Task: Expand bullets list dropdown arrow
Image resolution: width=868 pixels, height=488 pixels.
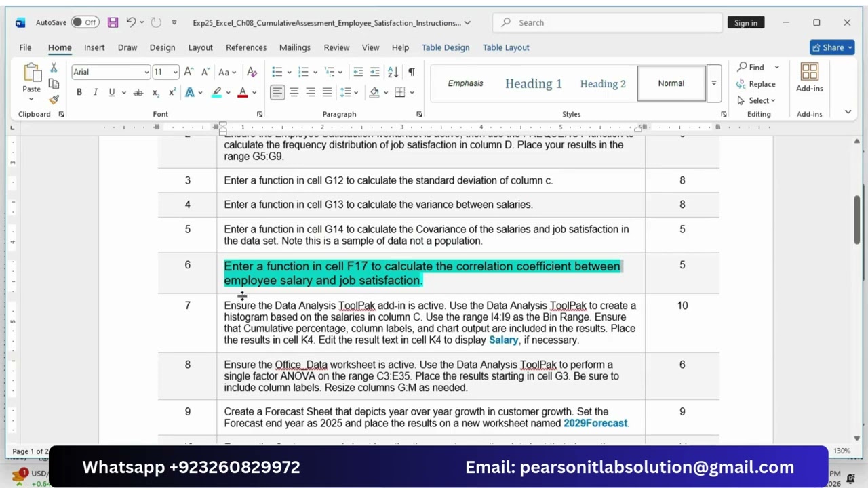Action: 289,72
